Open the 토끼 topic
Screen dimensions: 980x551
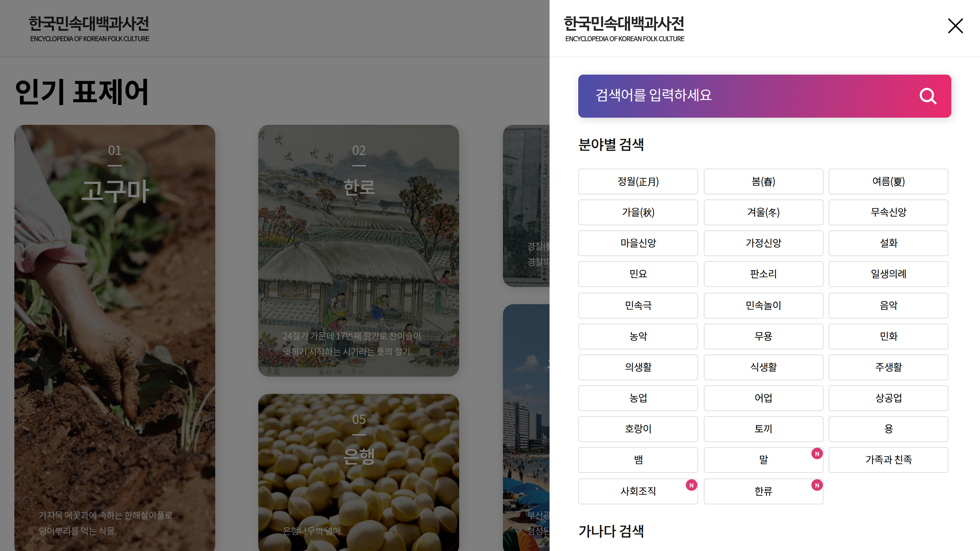click(763, 429)
